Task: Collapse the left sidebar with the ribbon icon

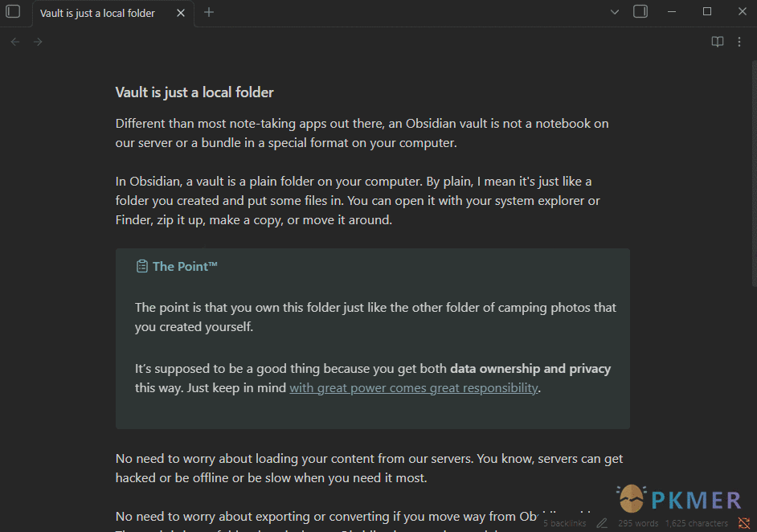Action: [x=14, y=12]
